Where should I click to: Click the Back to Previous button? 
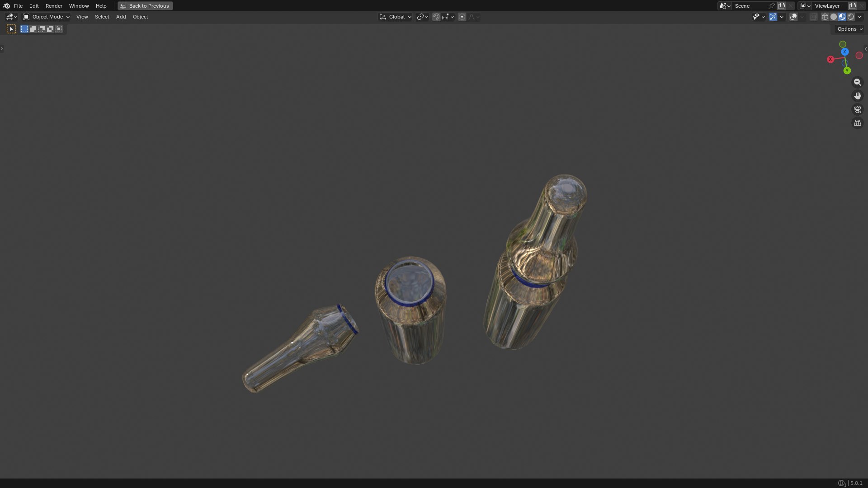[145, 6]
